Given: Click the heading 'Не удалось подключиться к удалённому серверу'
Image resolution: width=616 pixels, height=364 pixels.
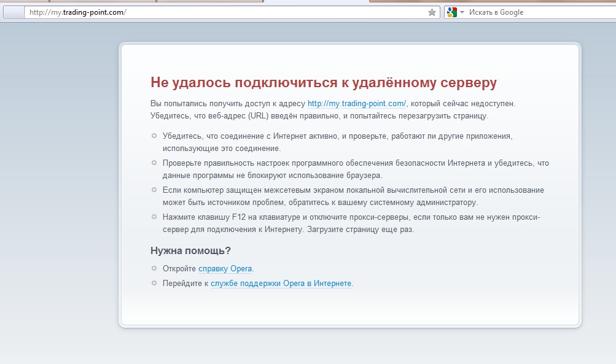Looking at the screenshot, I should coord(324,82).
